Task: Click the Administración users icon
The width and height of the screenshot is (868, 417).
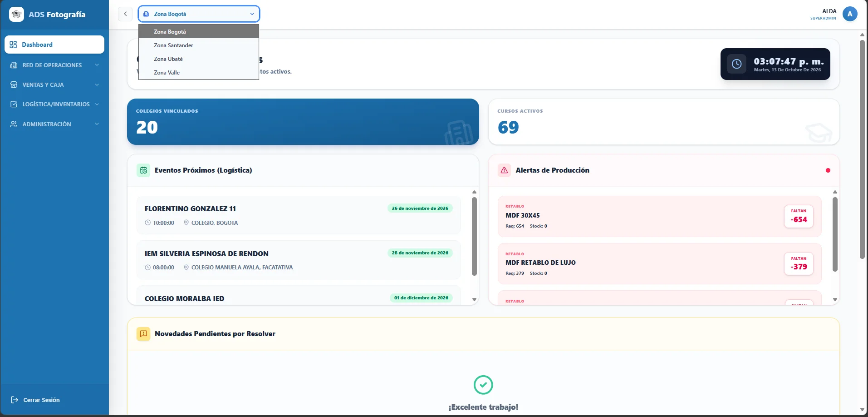Action: [x=14, y=124]
